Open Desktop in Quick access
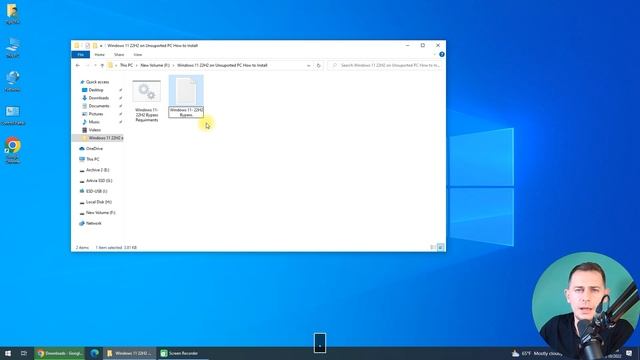640x360 pixels. (x=96, y=90)
